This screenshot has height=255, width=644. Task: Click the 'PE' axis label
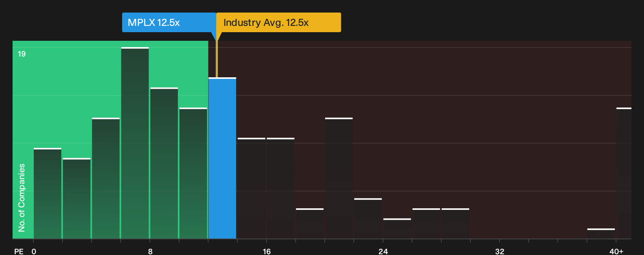[19, 251]
